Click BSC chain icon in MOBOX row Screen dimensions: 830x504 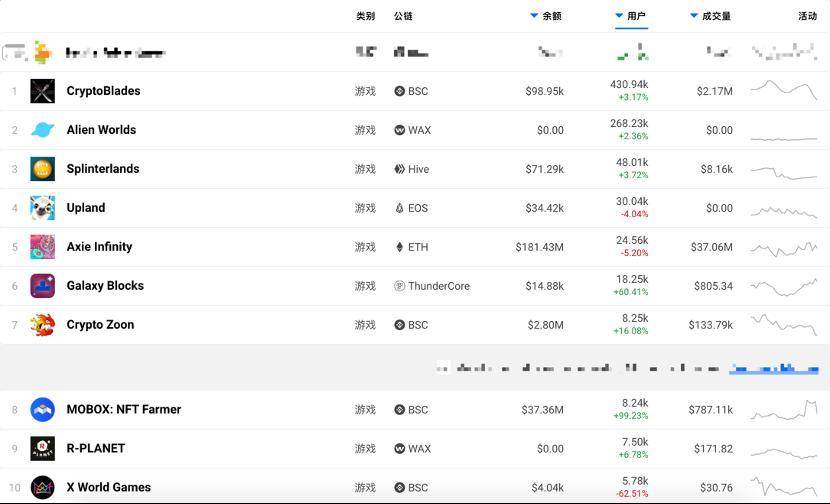[x=400, y=410]
